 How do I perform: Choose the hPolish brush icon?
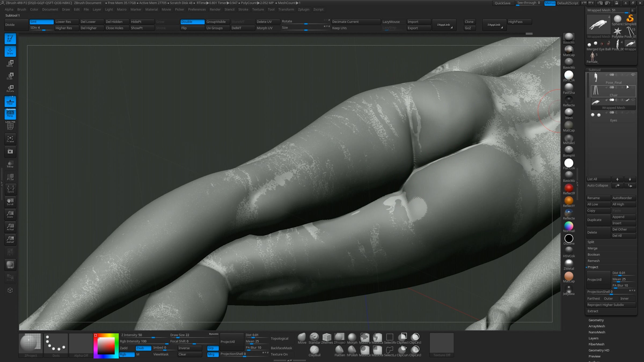pyautogui.click(x=352, y=350)
